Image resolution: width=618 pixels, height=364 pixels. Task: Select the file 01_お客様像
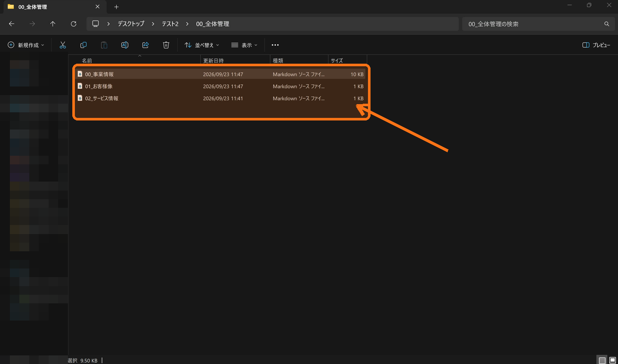tap(220, 86)
